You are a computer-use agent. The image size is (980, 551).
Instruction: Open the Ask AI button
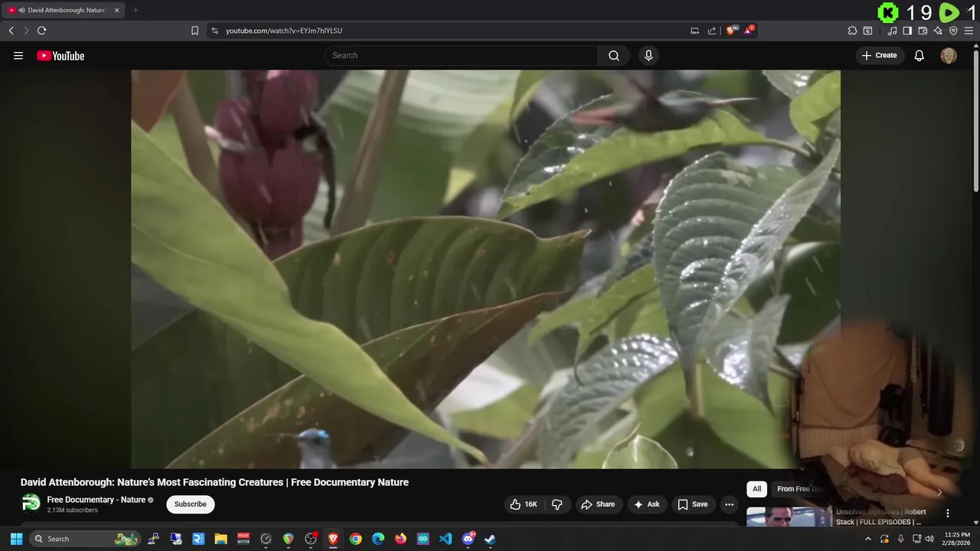pyautogui.click(x=646, y=504)
